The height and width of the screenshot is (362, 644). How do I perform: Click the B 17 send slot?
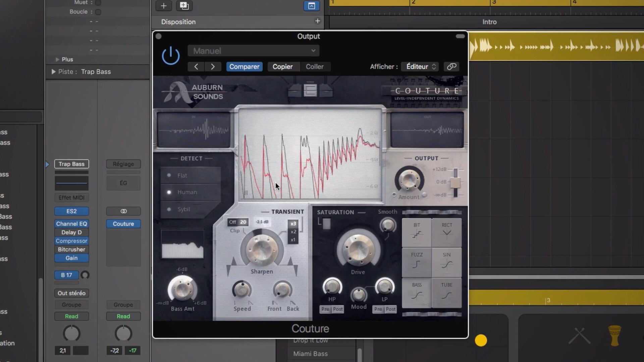[x=66, y=275]
